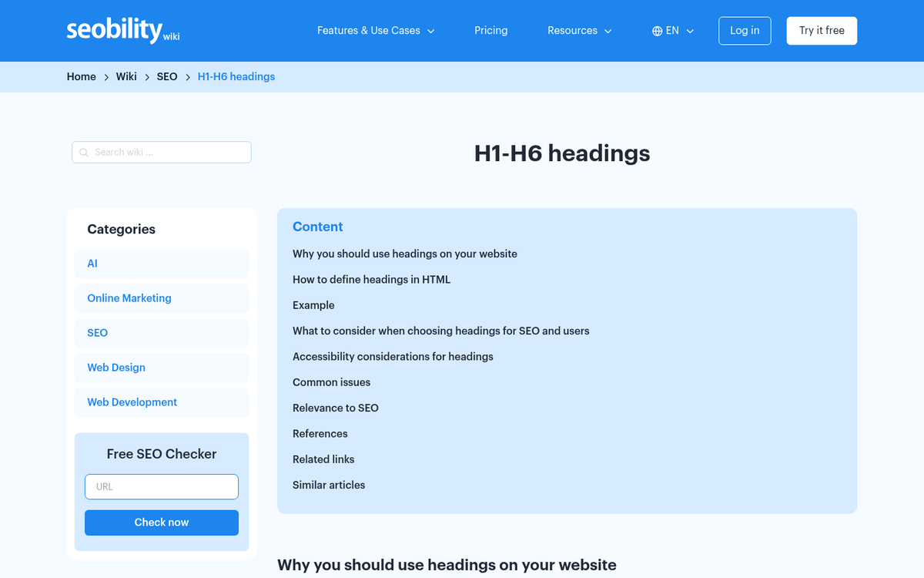Click "Common issues" in the Content list
This screenshot has width=924, height=578.
pos(331,381)
